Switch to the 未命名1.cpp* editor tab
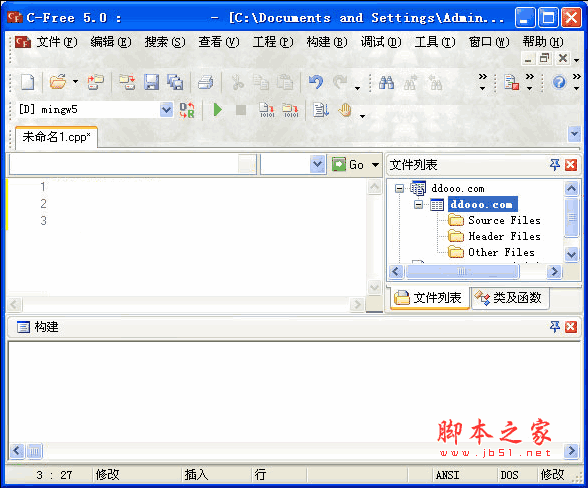 click(x=57, y=137)
